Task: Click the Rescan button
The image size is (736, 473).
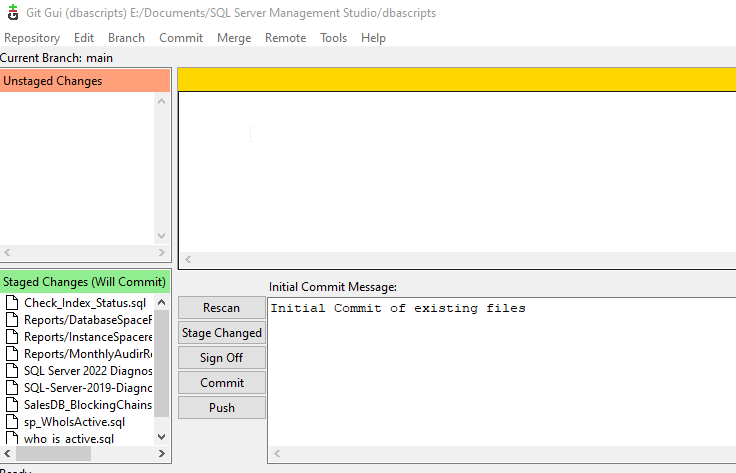Action: click(222, 308)
